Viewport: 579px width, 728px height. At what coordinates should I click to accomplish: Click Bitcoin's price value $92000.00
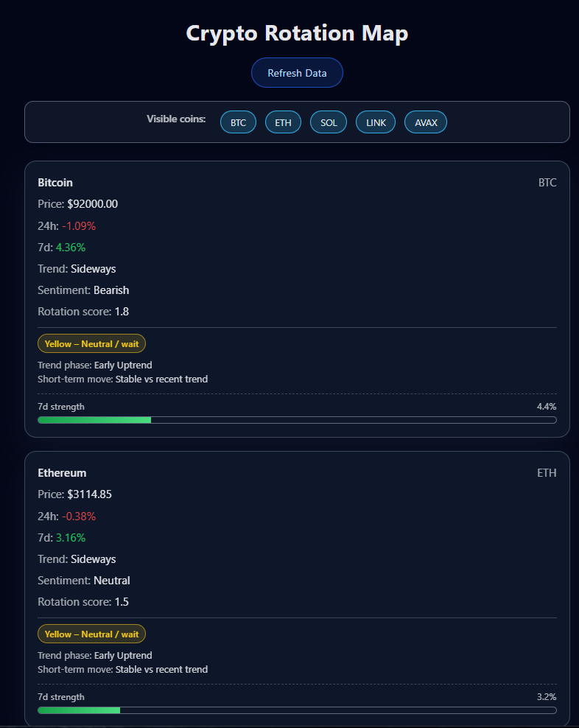coord(92,204)
